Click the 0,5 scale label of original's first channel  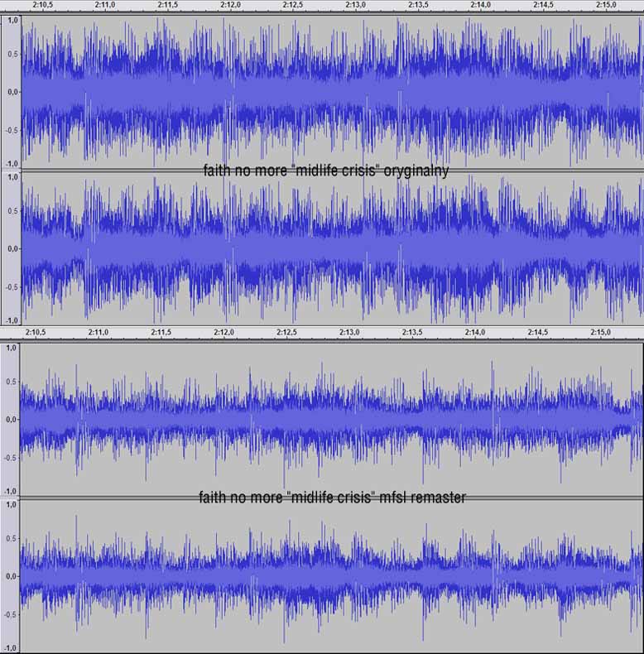(x=13, y=54)
